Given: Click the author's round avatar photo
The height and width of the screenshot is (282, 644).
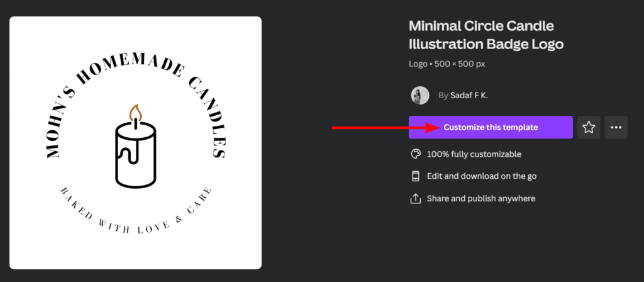Looking at the screenshot, I should (420, 96).
